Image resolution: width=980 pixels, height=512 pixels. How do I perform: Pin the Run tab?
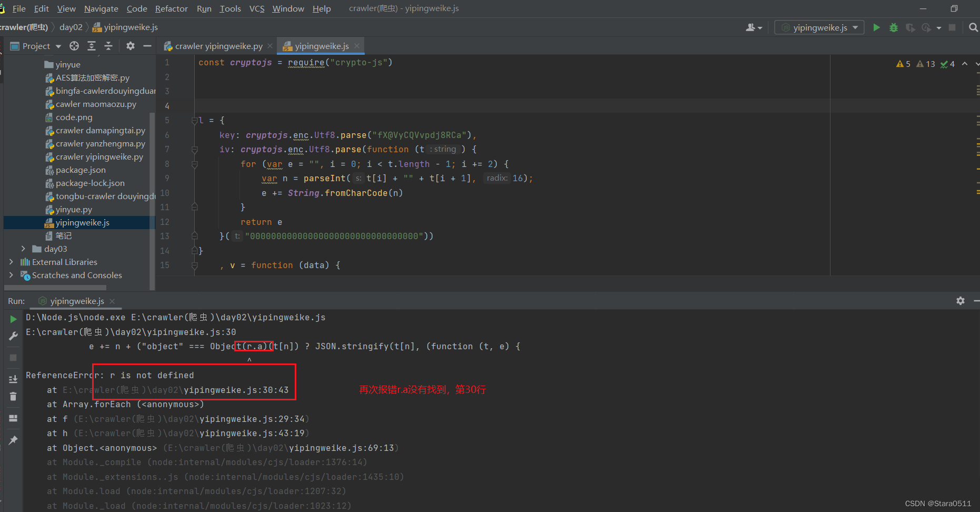[x=13, y=440]
